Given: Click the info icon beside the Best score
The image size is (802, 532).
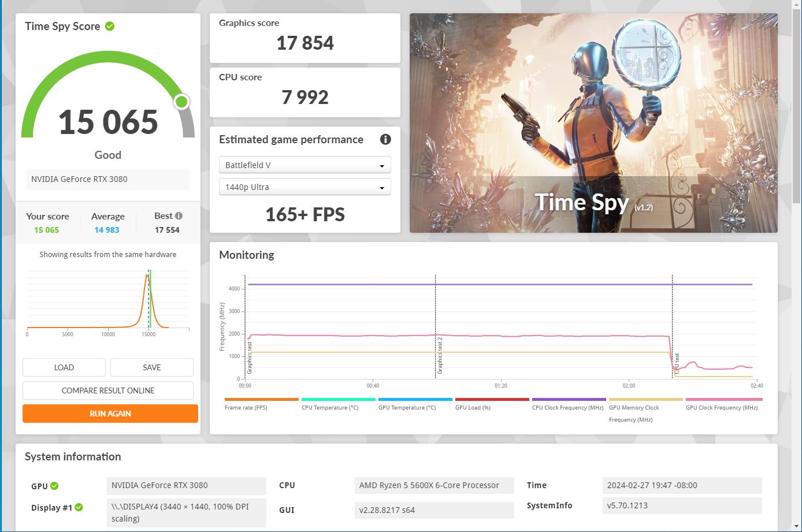Looking at the screenshot, I should click(179, 215).
